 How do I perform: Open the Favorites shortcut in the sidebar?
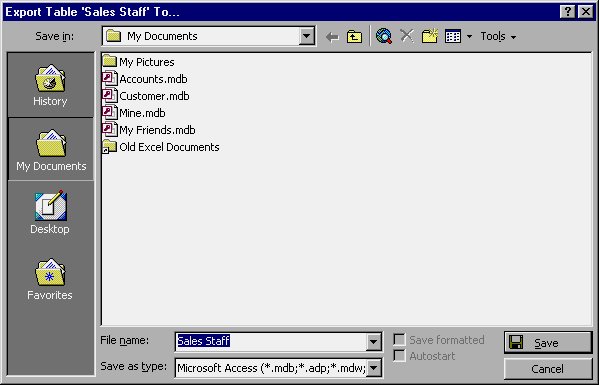[x=50, y=279]
